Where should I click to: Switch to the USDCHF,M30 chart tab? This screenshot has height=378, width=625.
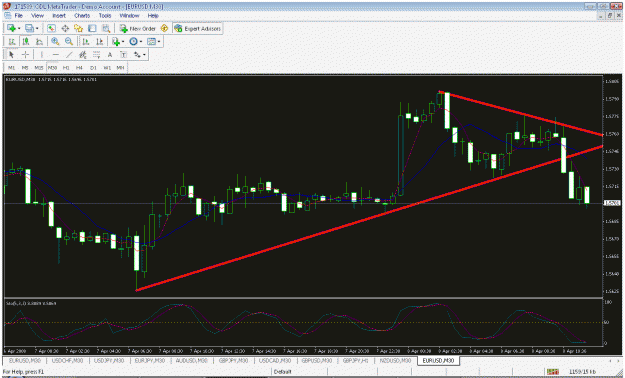click(68, 360)
